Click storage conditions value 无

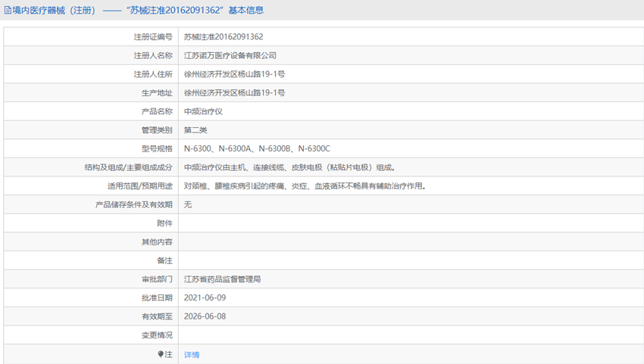click(x=188, y=204)
